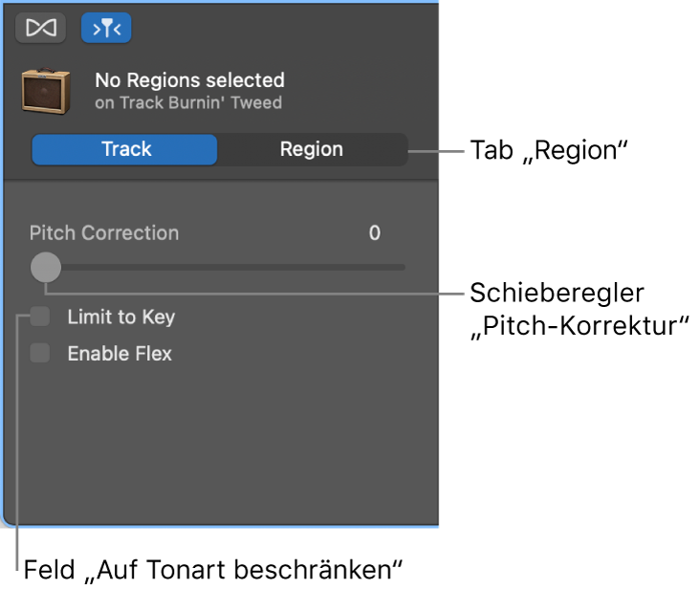Image resolution: width=700 pixels, height=590 pixels.
Task: Click the "Enable Flex" label text
Action: (x=120, y=354)
